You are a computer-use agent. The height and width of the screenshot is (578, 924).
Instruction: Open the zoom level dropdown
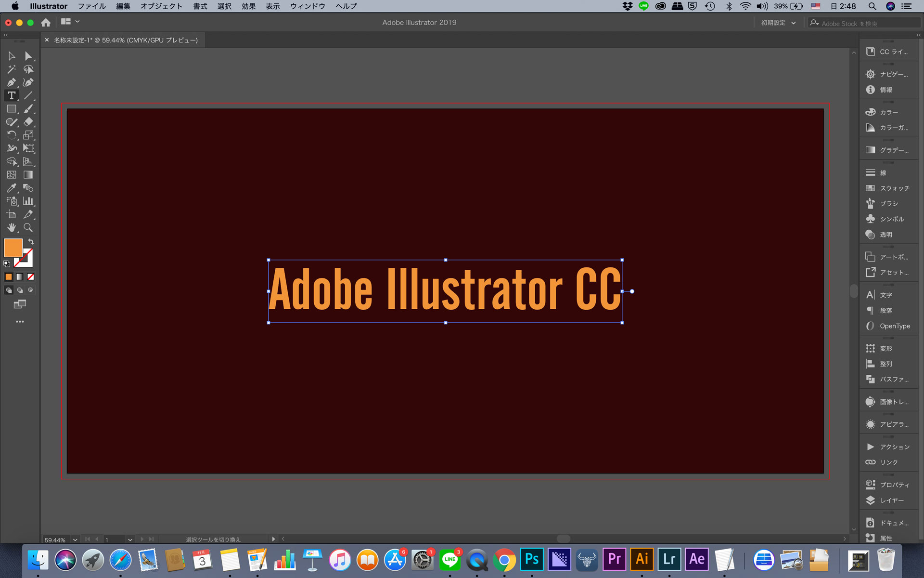pos(75,539)
